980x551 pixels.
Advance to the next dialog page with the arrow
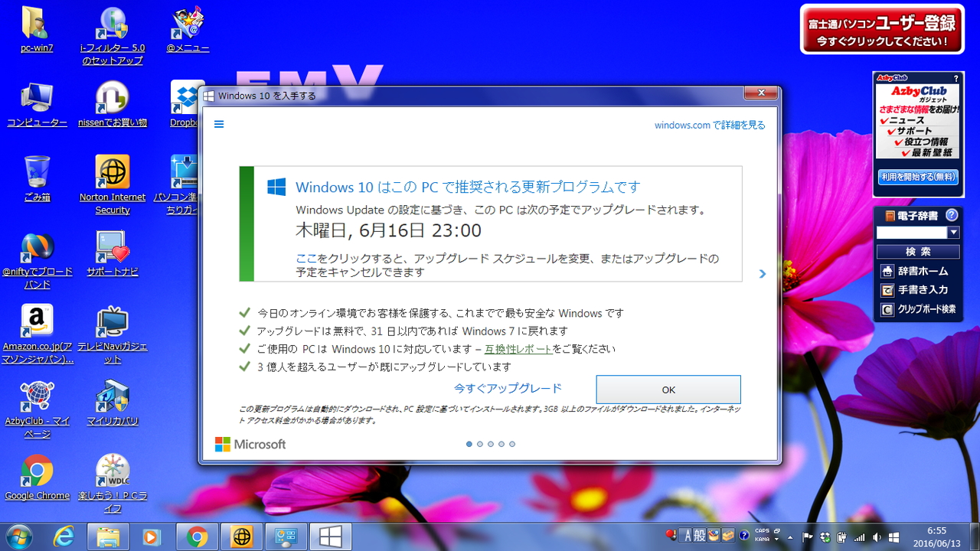[762, 273]
